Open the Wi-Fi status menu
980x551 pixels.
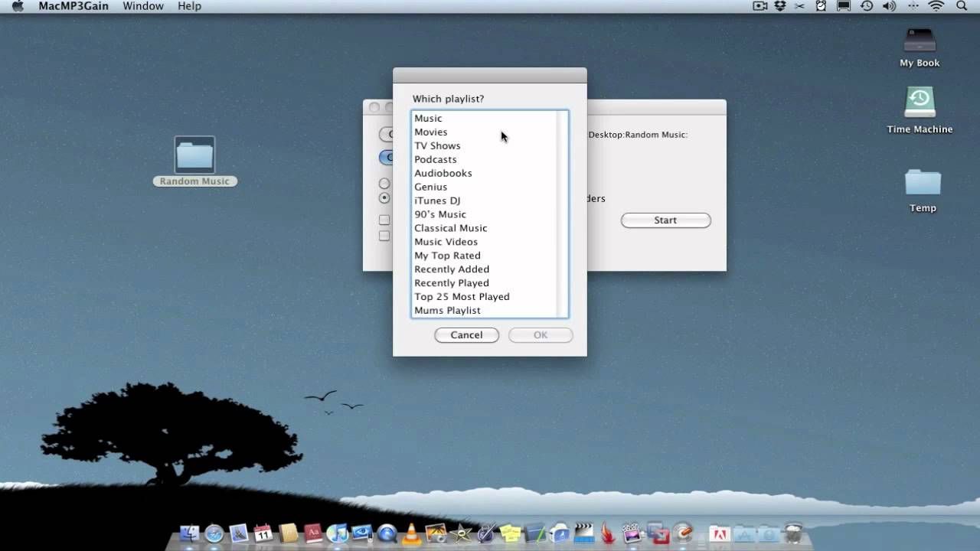pos(936,6)
